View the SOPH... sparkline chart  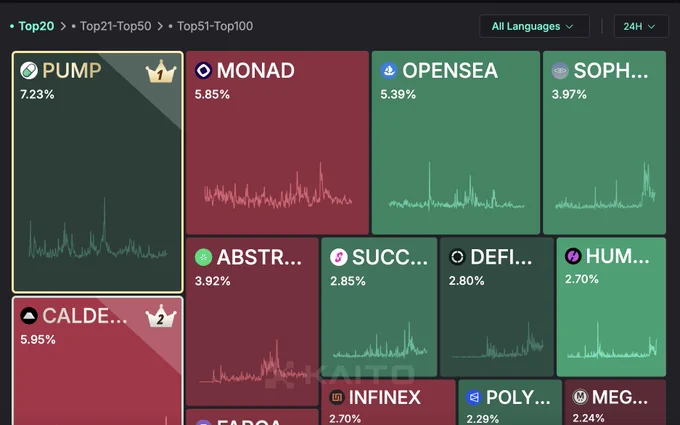[605, 186]
